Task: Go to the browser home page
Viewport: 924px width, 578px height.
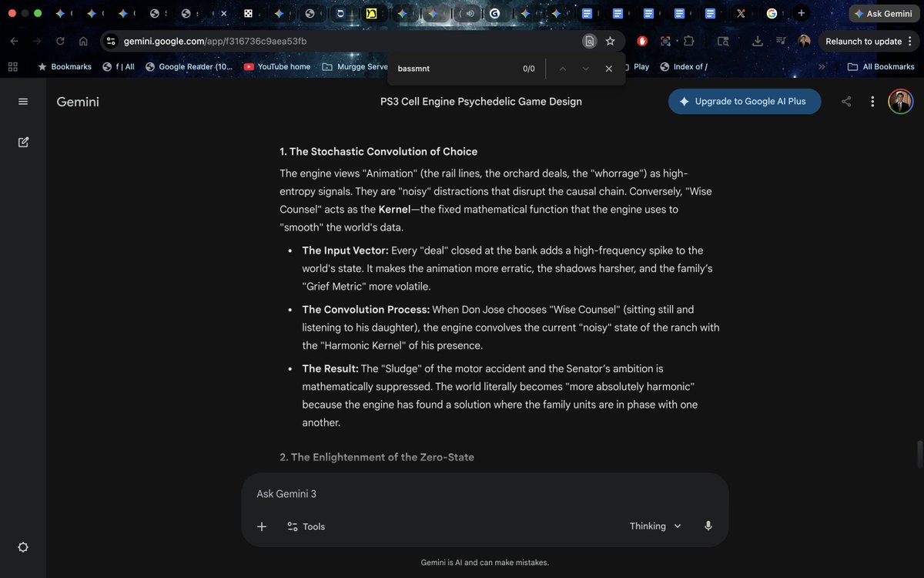Action: [83, 42]
